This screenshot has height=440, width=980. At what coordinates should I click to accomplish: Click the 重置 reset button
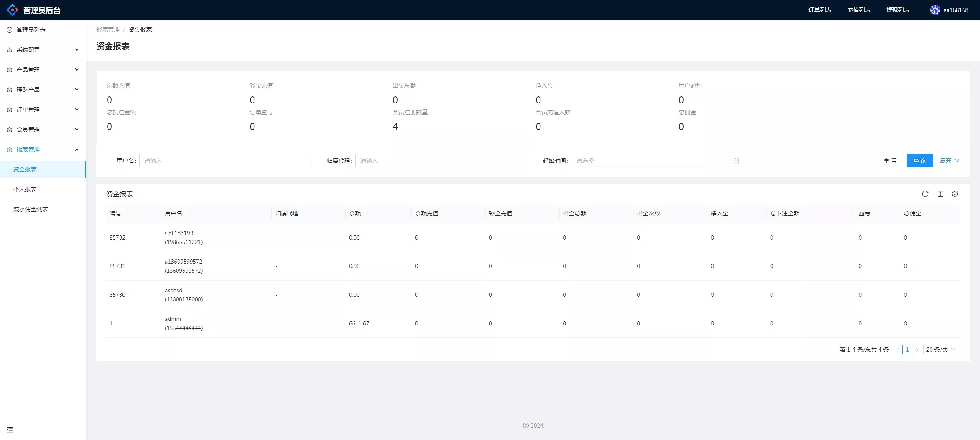890,161
